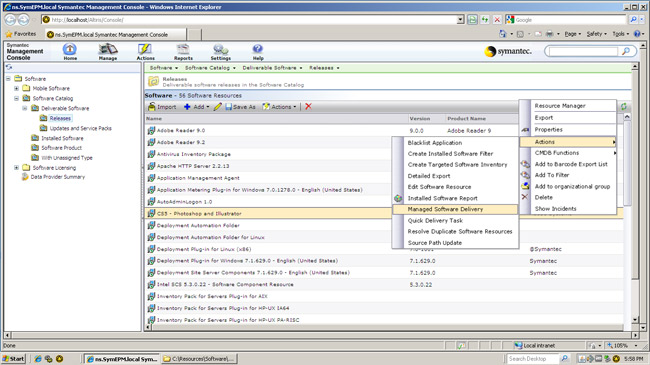Click the red X delete icon in toolbar
650x365 pixels.
pos(308,107)
